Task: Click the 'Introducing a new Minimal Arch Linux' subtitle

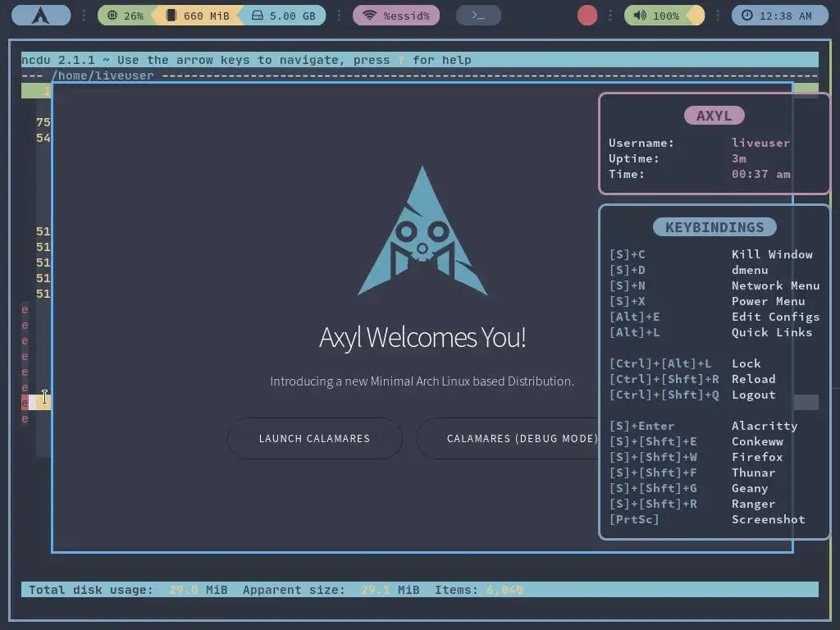Action: pos(422,381)
